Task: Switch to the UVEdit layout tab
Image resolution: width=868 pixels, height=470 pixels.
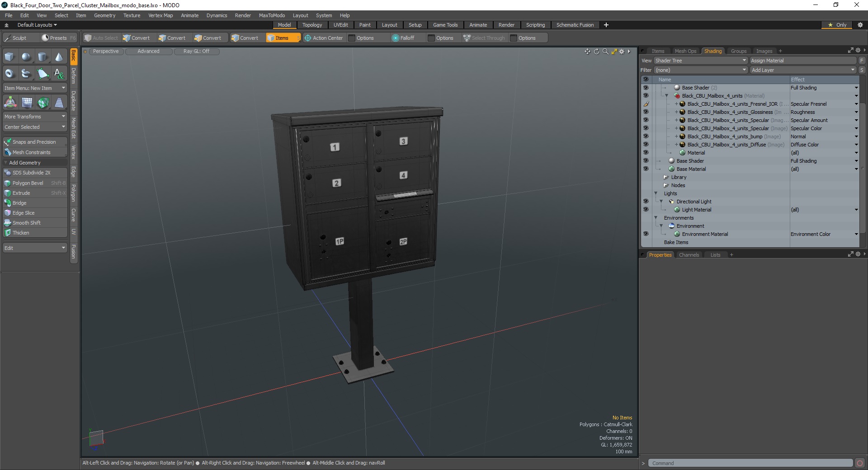Action: point(340,25)
